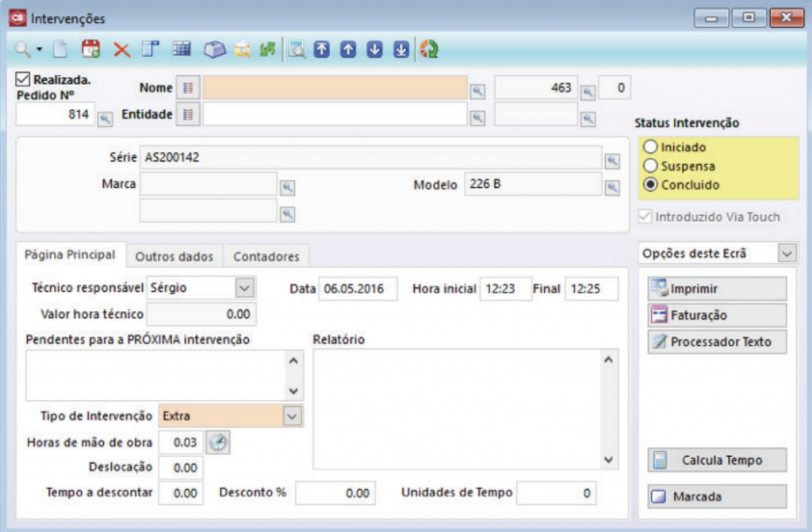Toggle the Realizada checkbox

pos(23,79)
